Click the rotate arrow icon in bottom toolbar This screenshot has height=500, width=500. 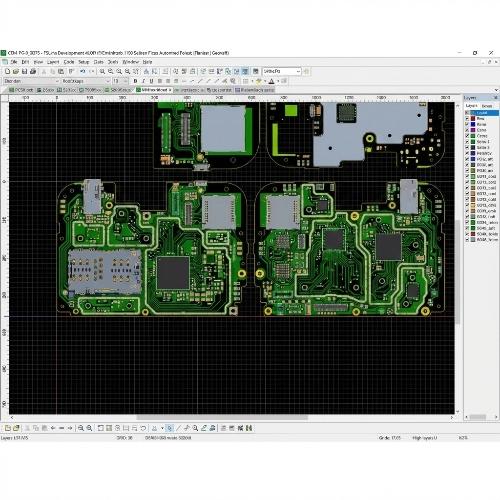[143, 428]
